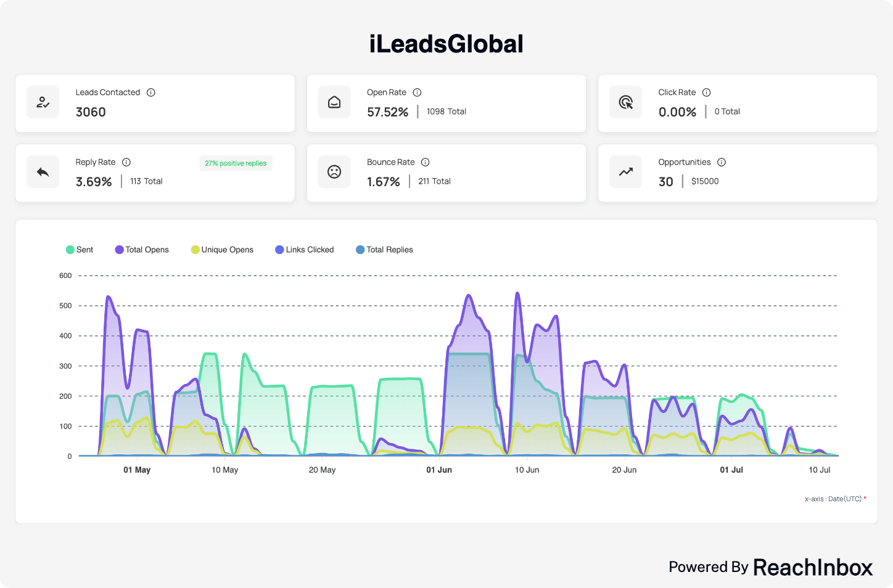This screenshot has width=893, height=588.
Task: Hide the Total Opens chart series
Action: [x=142, y=250]
